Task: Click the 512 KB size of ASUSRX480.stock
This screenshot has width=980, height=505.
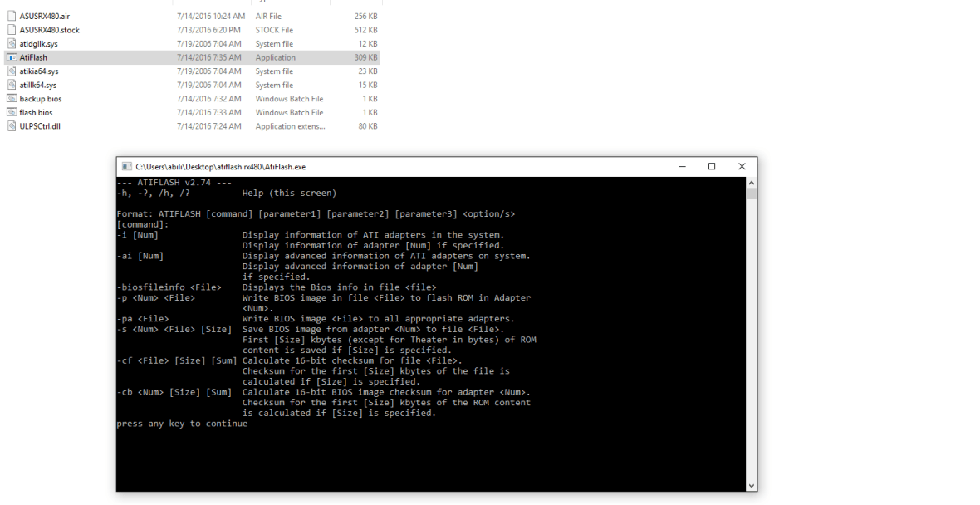Action: (x=365, y=30)
